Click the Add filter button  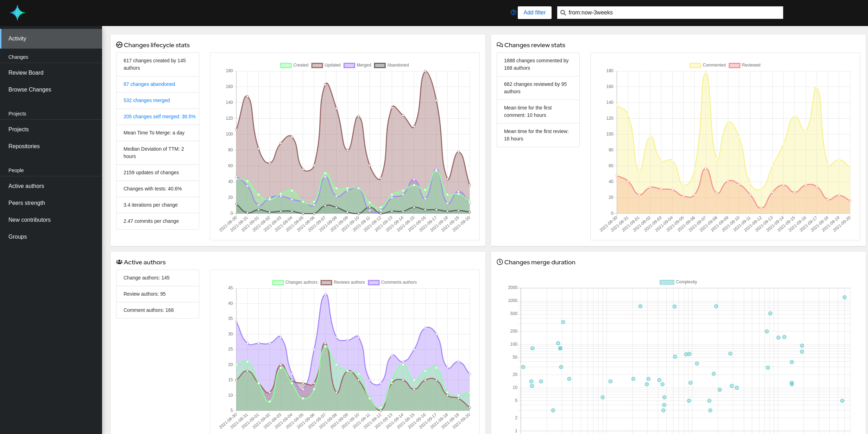coord(534,13)
